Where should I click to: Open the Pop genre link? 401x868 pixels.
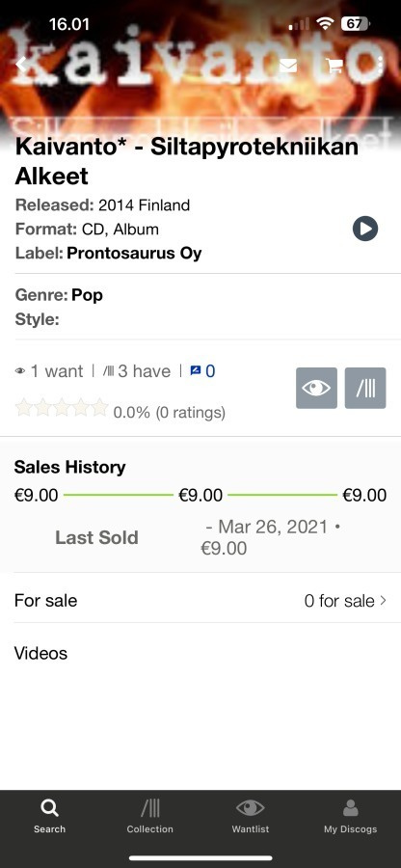coord(88,295)
